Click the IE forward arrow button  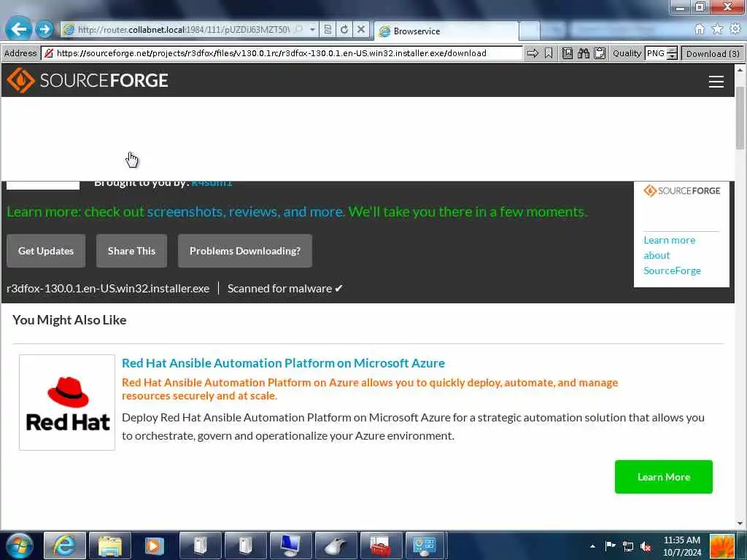pos(44,29)
